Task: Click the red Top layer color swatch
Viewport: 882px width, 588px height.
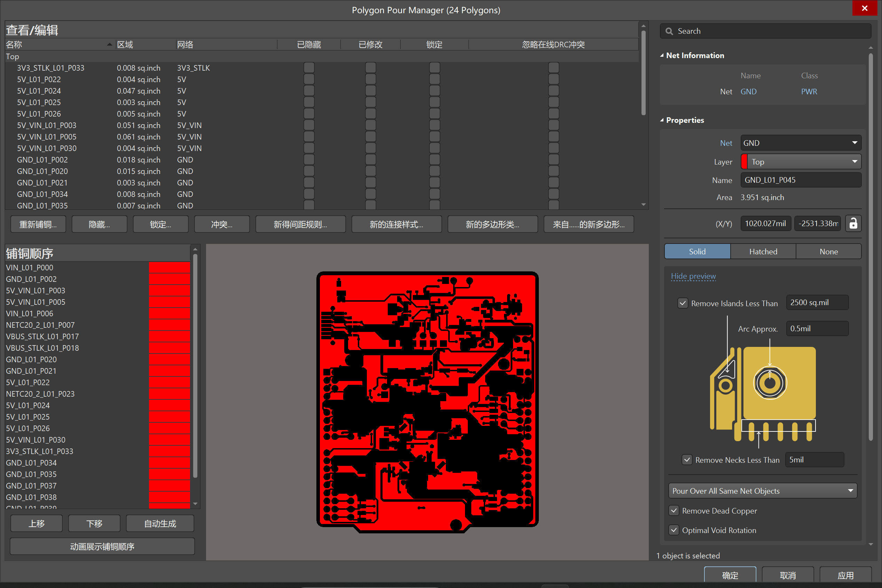Action: pos(744,162)
